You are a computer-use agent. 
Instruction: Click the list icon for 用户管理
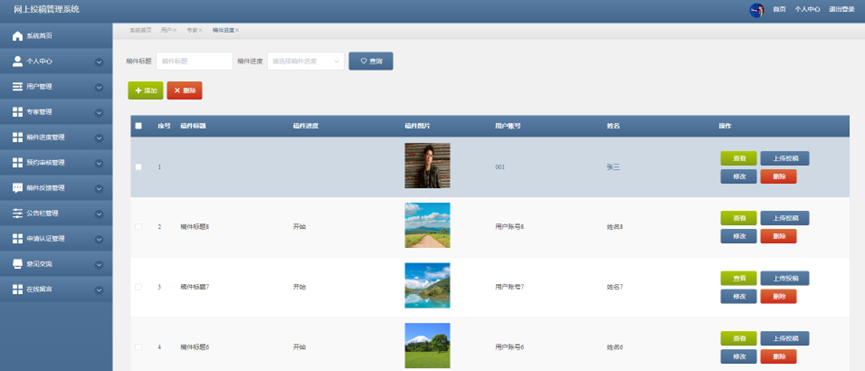(18, 87)
